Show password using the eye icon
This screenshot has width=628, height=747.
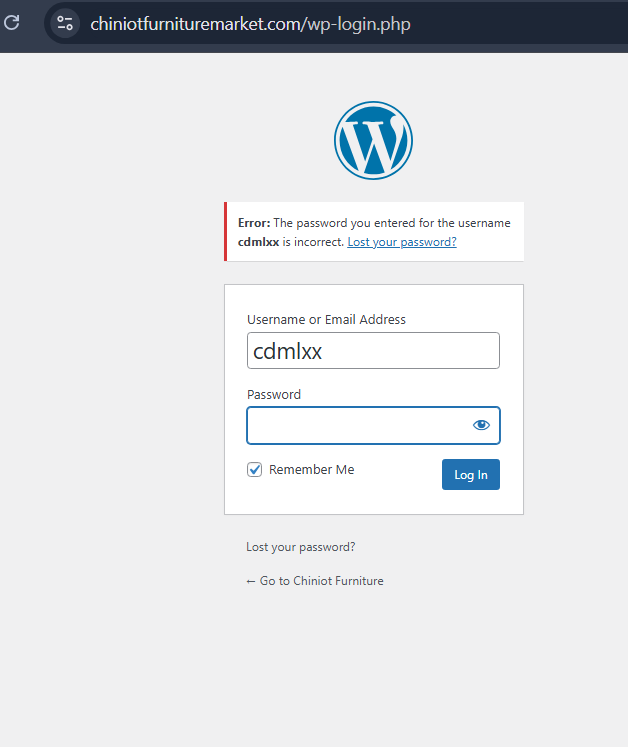tap(481, 425)
